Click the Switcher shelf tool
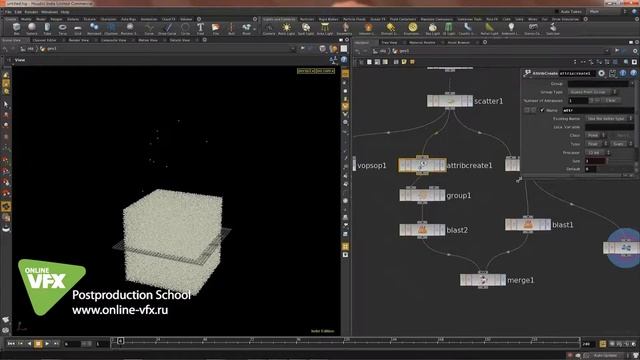This screenshot has width=640, height=360. (x=553, y=29)
